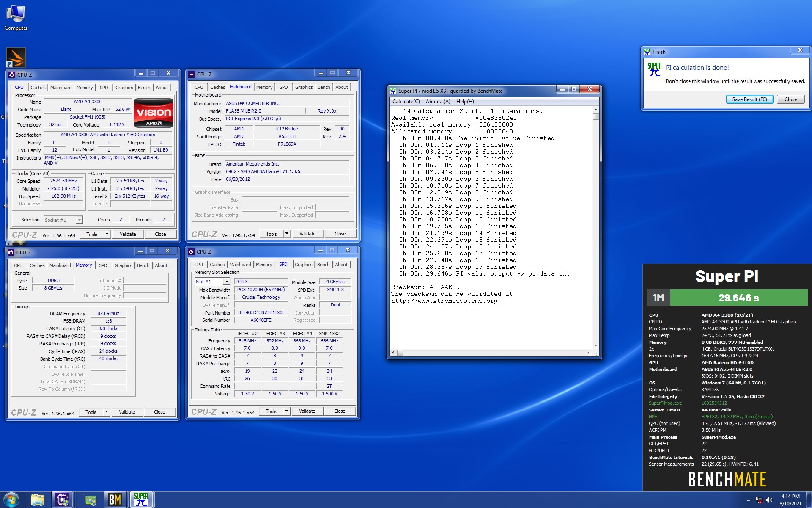Click Validate in the Mainboard window
812x508 pixels.
(307, 234)
